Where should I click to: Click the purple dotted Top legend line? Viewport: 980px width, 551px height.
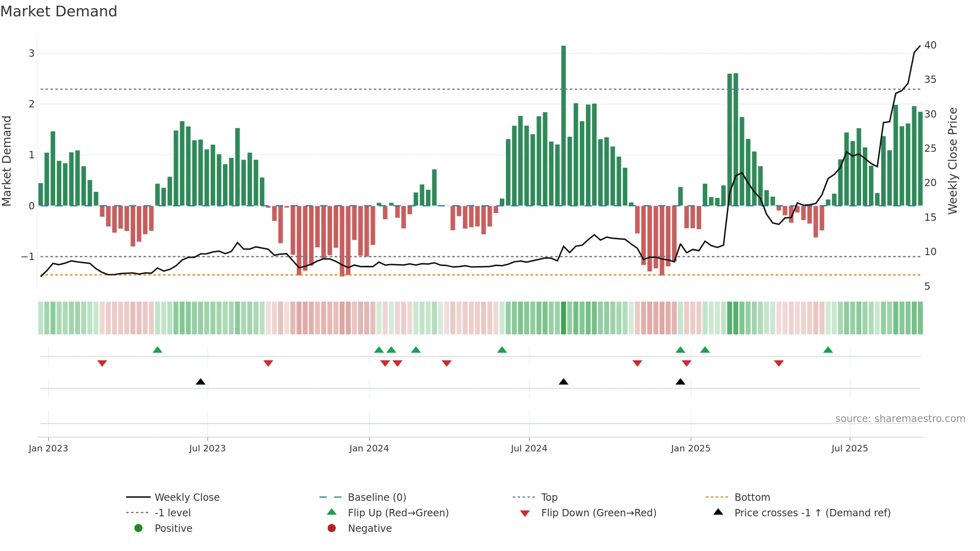point(525,497)
